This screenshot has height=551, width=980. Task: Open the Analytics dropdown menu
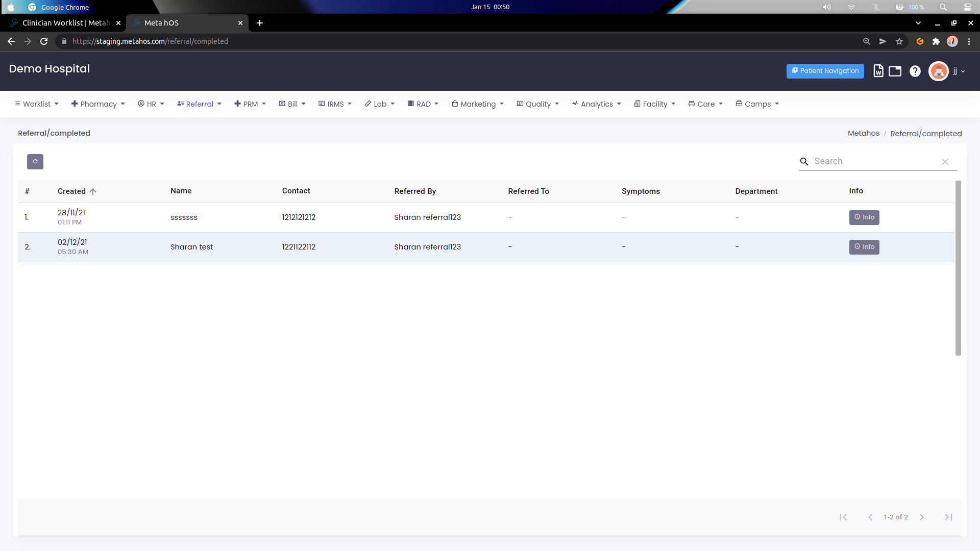point(596,104)
